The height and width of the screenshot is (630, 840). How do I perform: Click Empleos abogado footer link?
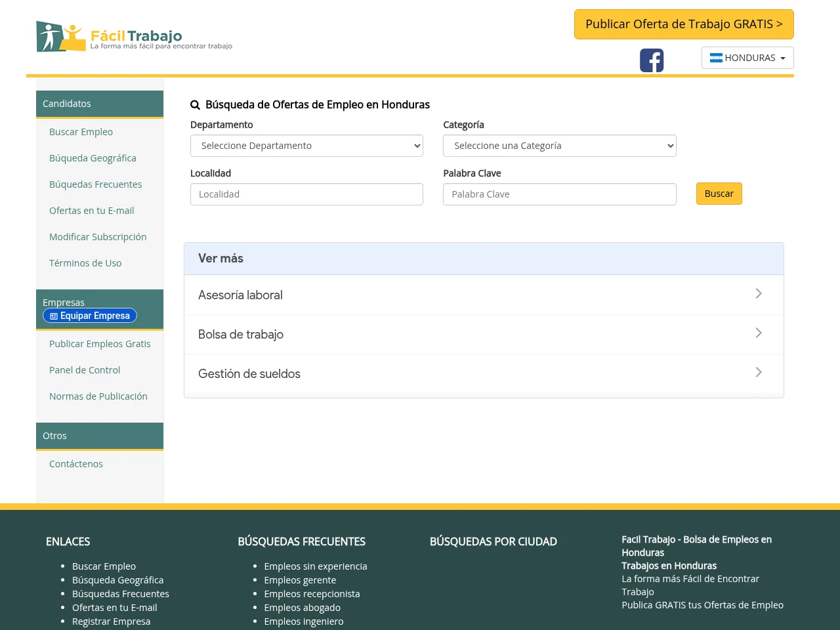coord(303,608)
